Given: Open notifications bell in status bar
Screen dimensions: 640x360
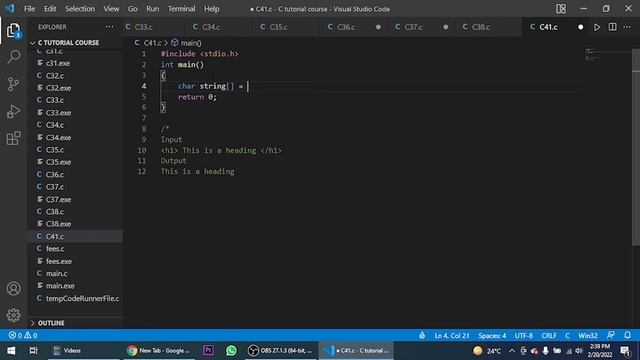Looking at the screenshot, I should [x=627, y=335].
